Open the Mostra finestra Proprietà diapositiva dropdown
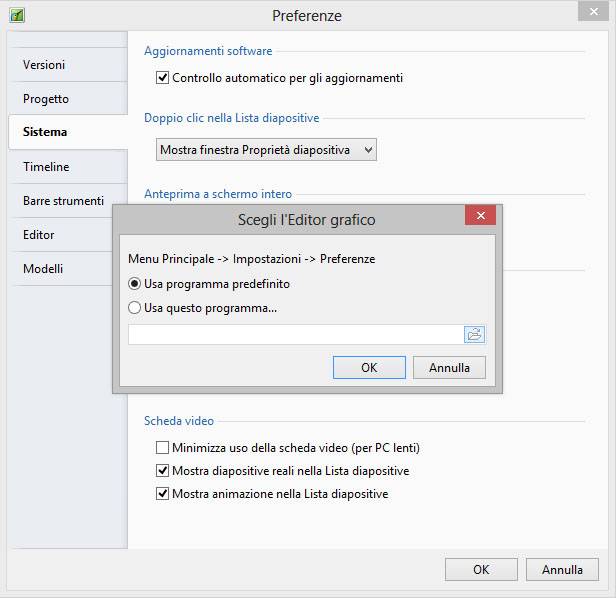 tap(267, 150)
